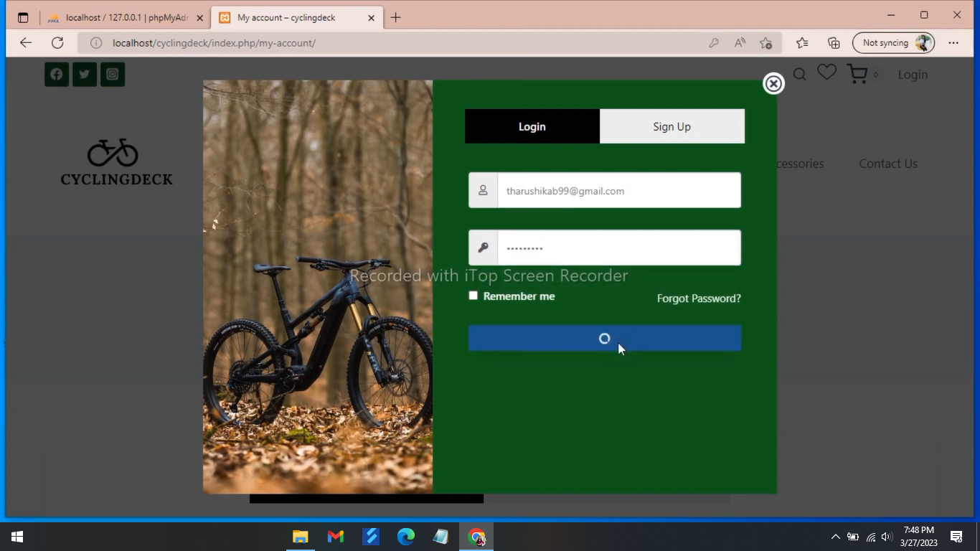This screenshot has height=551, width=980.
Task: Go back with the browser back arrow
Action: [x=26, y=43]
